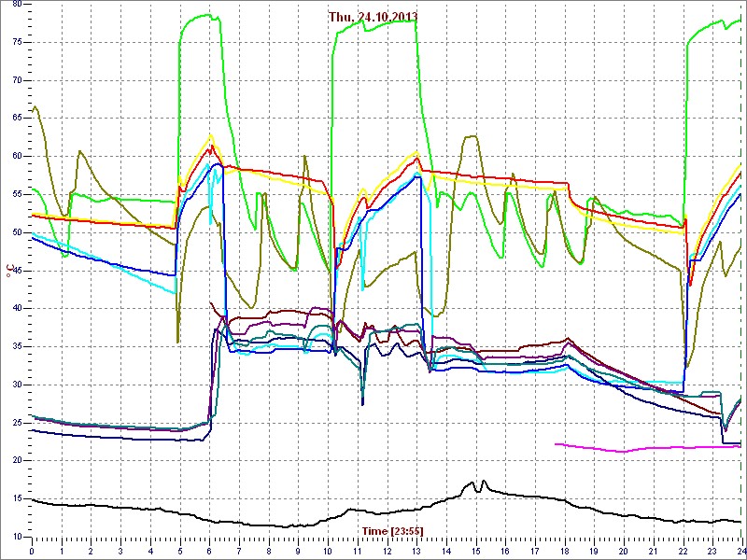
Task: Select the 75 label on the temperature axis
Action: tap(17, 42)
